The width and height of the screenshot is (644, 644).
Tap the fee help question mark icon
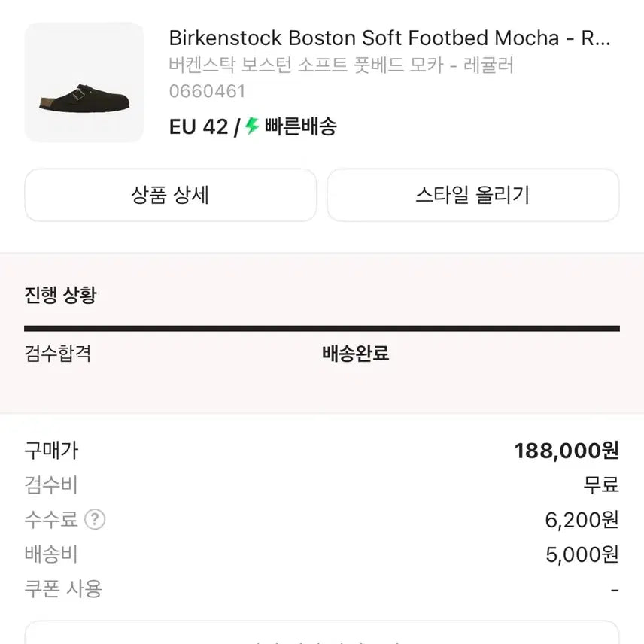(x=95, y=519)
